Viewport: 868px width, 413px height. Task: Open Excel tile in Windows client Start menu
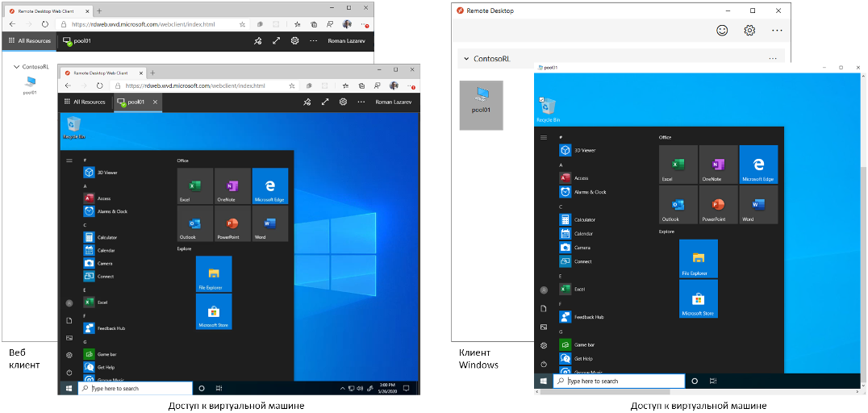[x=678, y=165]
